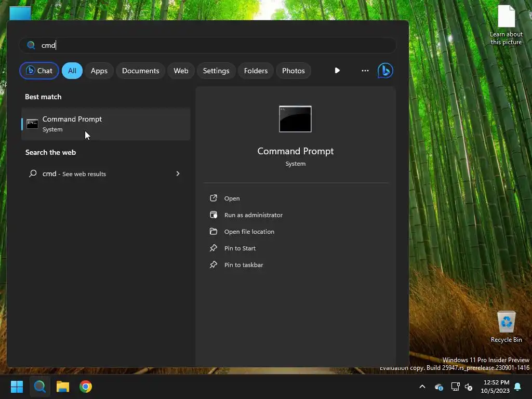Select the All filter tab
Viewport: 532px width, 399px height.
(72, 71)
